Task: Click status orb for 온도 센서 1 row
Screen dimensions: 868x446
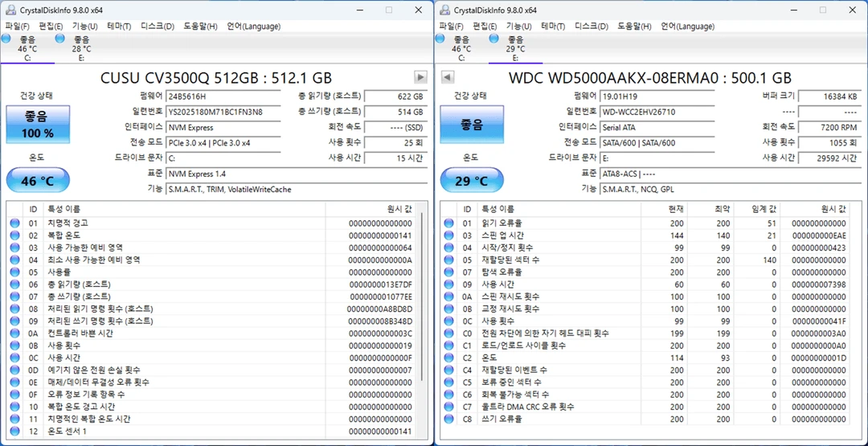Action: (14, 431)
